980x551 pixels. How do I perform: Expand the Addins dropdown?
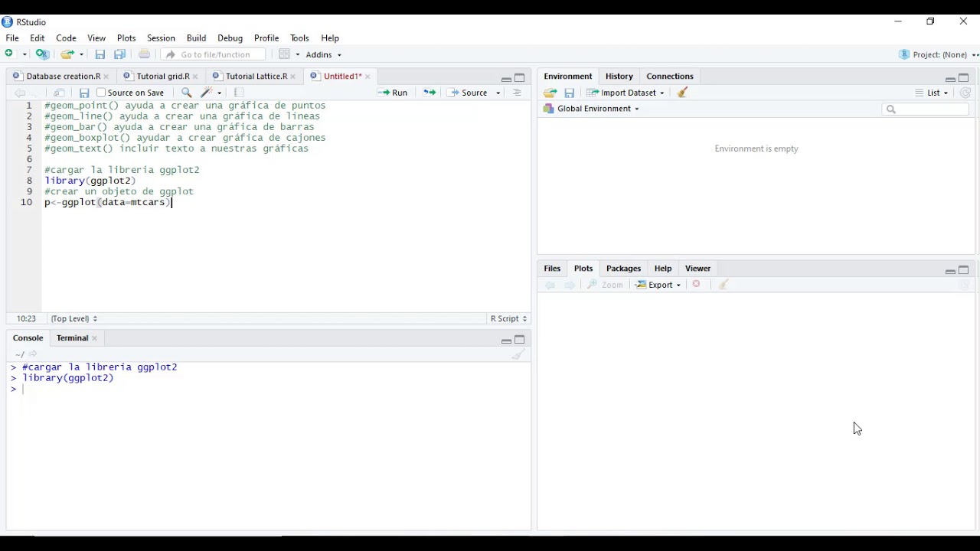[x=324, y=54]
